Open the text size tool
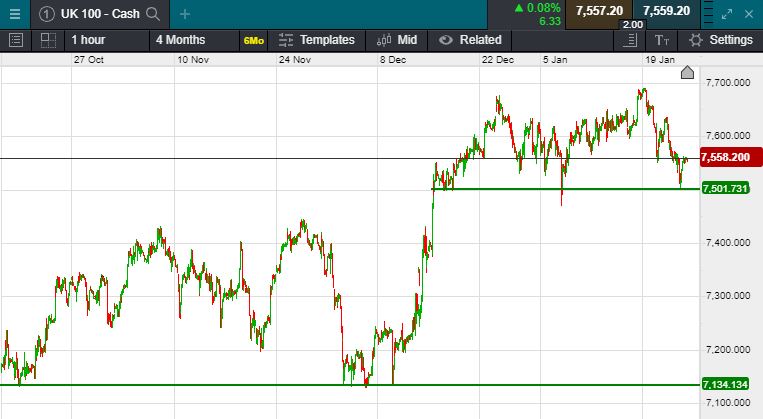This screenshot has height=419, width=763. [662, 40]
